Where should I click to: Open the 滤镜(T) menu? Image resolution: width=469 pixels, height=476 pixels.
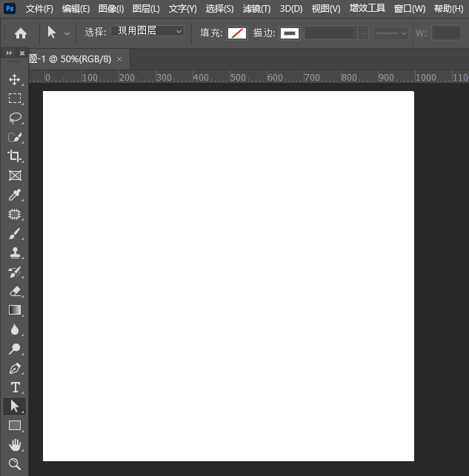coord(256,8)
